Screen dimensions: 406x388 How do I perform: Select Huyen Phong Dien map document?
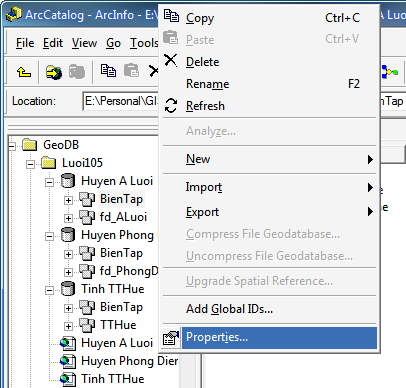(129, 361)
